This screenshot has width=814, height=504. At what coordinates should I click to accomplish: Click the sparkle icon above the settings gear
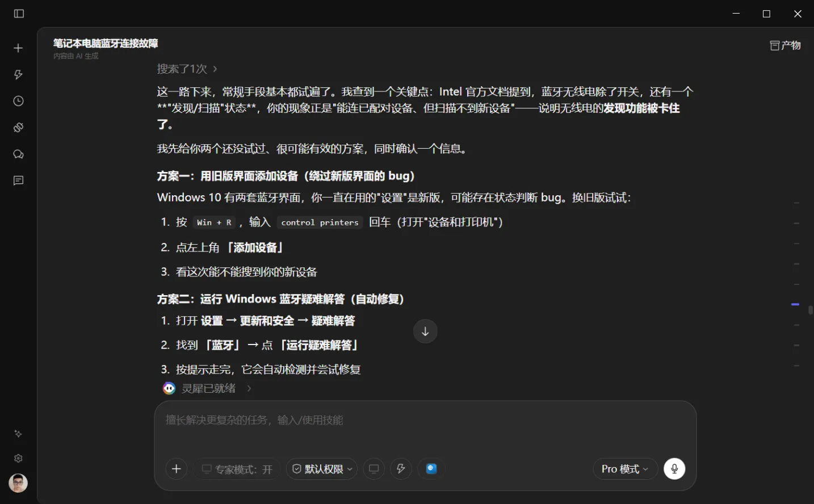(x=18, y=434)
